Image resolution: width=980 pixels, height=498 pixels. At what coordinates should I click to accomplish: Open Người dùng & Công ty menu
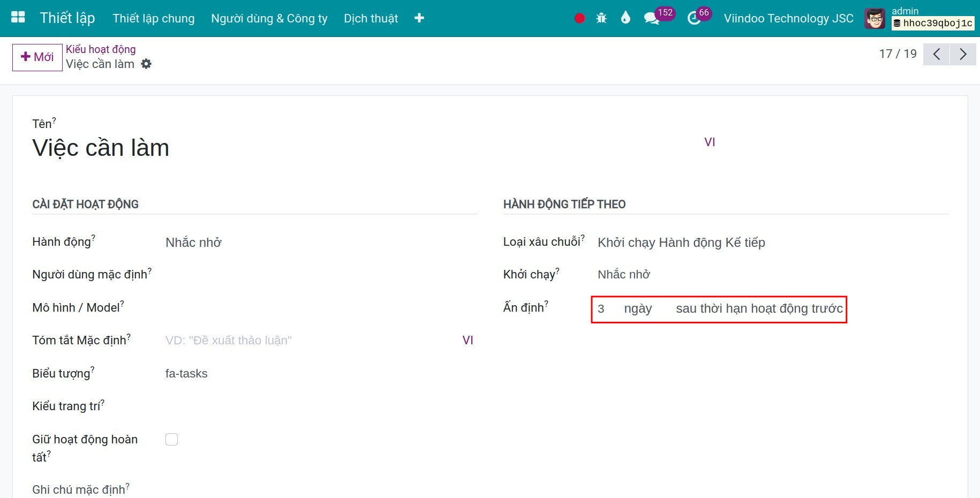pyautogui.click(x=269, y=18)
